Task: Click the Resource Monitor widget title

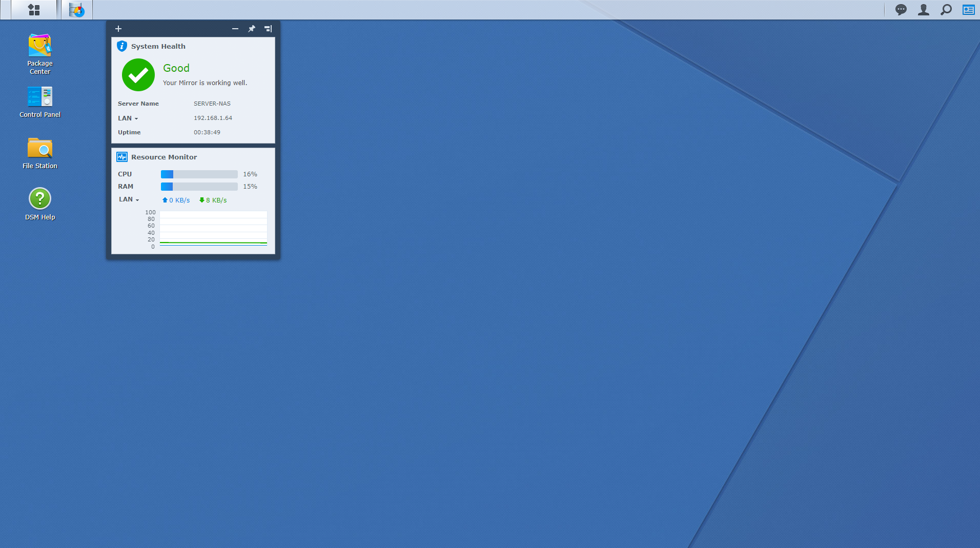Action: click(164, 157)
